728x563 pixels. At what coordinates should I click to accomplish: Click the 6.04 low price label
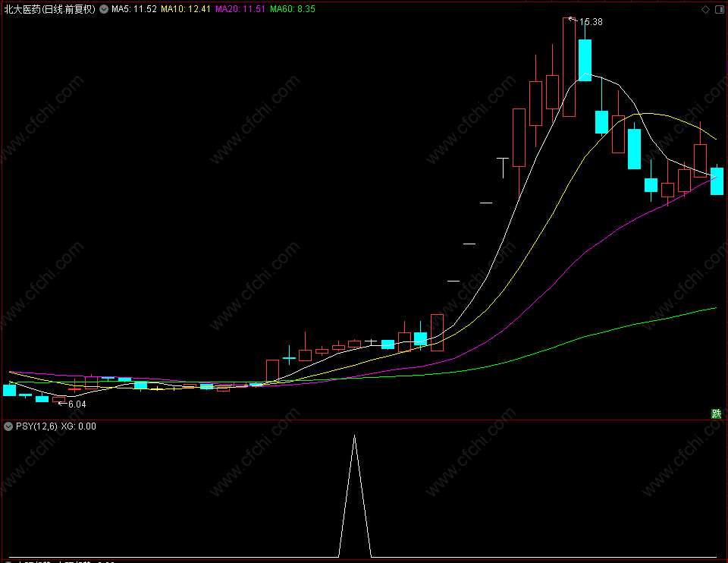coord(77,404)
